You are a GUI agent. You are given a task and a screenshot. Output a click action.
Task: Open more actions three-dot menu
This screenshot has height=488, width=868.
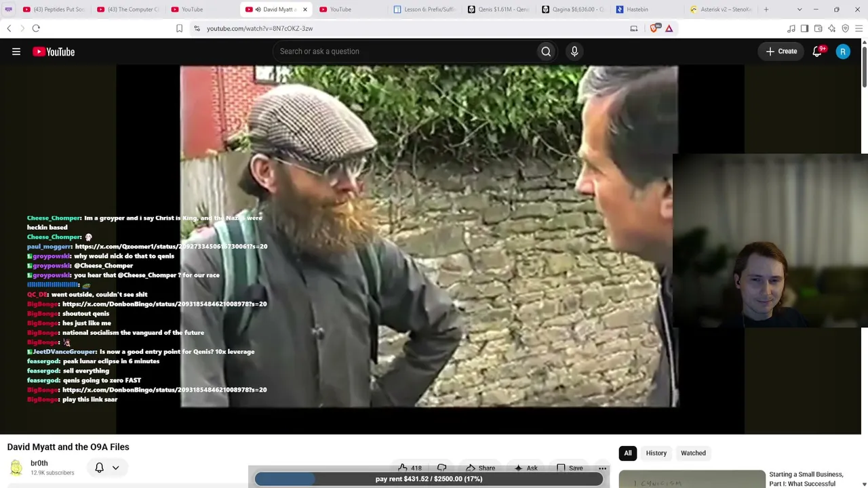pyautogui.click(x=602, y=468)
